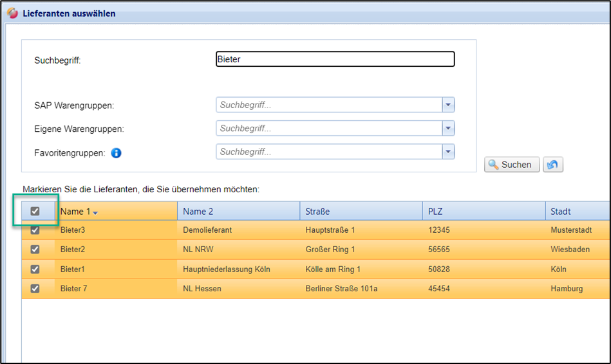Click the reset arrow icon next to Suchen
The height and width of the screenshot is (364, 611).
(552, 165)
